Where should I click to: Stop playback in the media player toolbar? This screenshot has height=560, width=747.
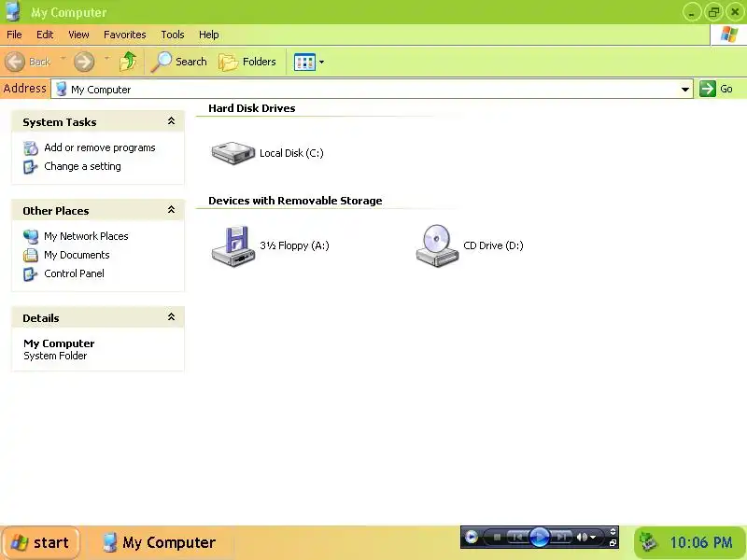[497, 538]
